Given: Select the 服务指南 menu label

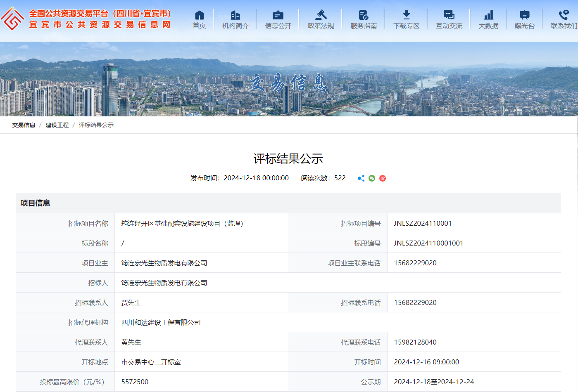Looking at the screenshot, I should coord(364,26).
